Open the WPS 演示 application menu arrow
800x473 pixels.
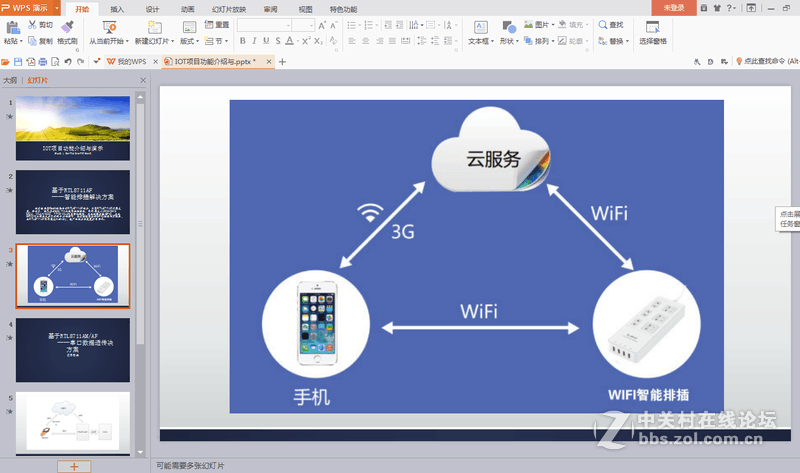tap(57, 8)
